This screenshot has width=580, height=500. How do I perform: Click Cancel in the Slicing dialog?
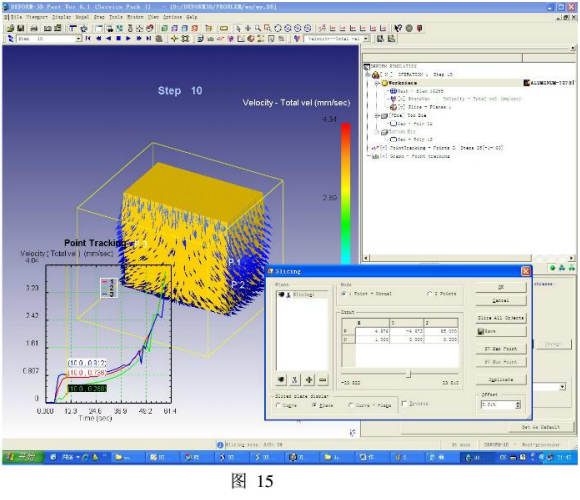(x=501, y=301)
